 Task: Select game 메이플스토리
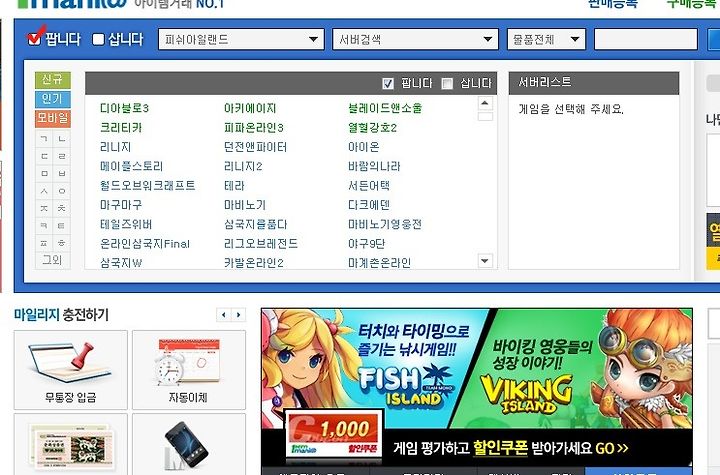131,166
